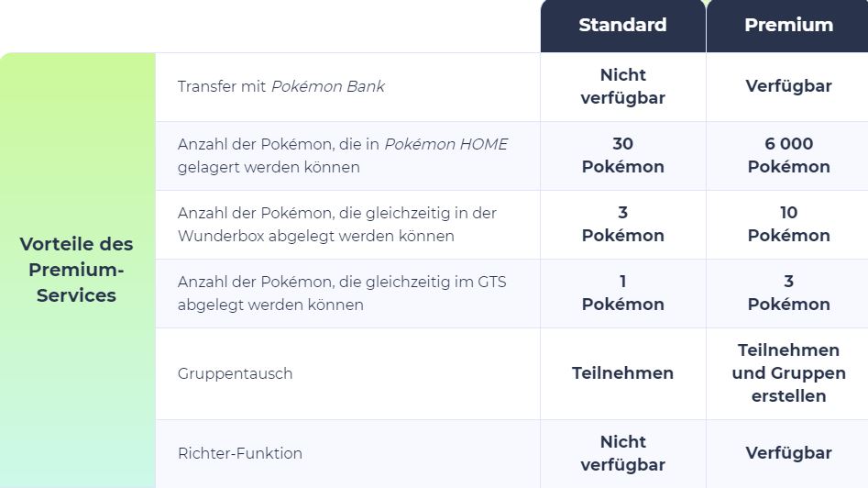
Task: Click Premium 'Verfügbar' for Richter-Funktion
Action: click(x=788, y=453)
